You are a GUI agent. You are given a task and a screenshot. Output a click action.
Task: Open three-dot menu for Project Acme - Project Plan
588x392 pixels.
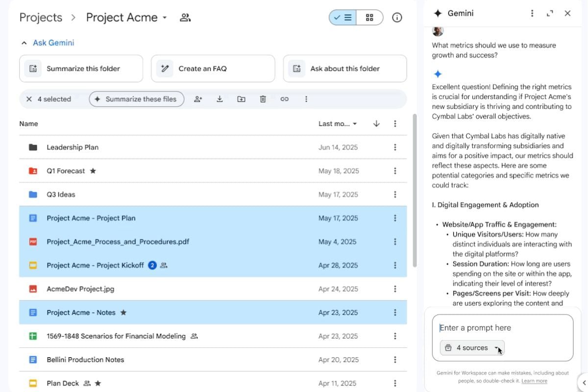(x=395, y=218)
